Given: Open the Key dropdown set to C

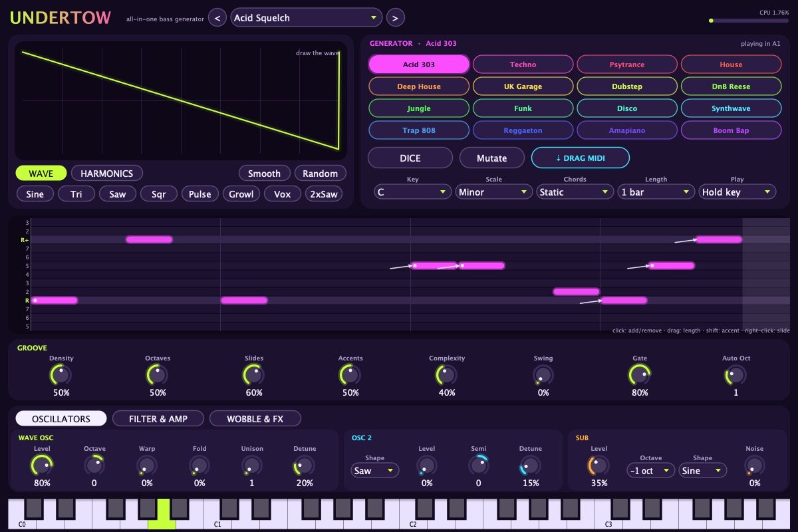Looking at the screenshot, I should (x=413, y=192).
